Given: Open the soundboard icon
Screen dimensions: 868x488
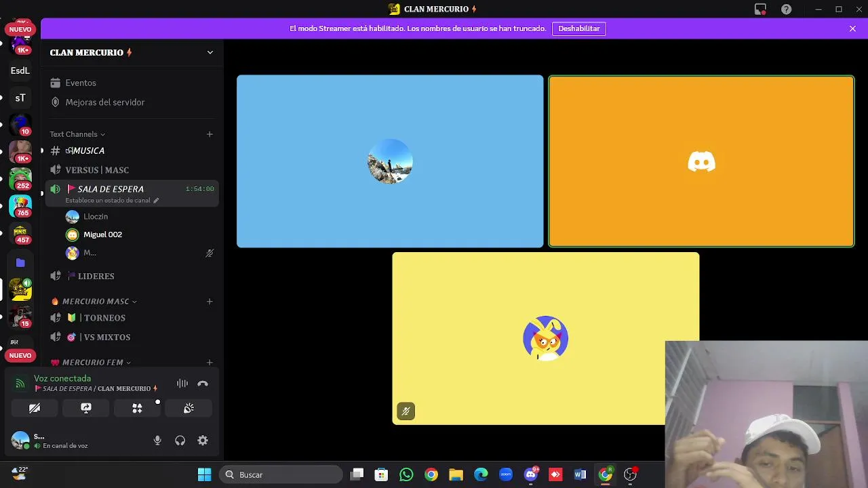Looking at the screenshot, I should (189, 408).
